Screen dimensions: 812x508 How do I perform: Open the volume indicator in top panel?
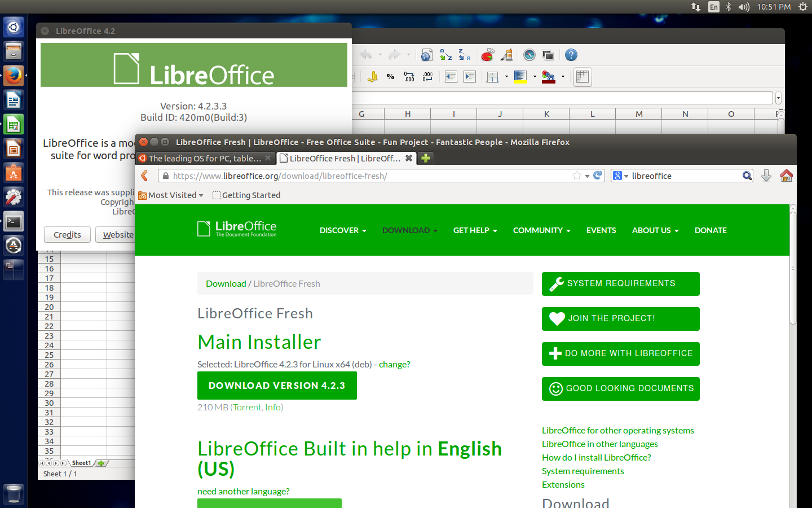pos(744,7)
